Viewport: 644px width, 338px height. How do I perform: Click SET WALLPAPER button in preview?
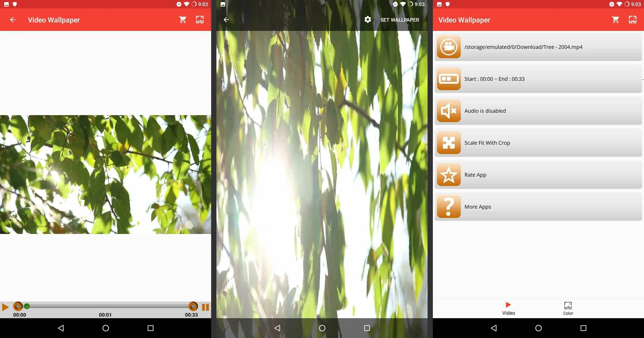400,20
